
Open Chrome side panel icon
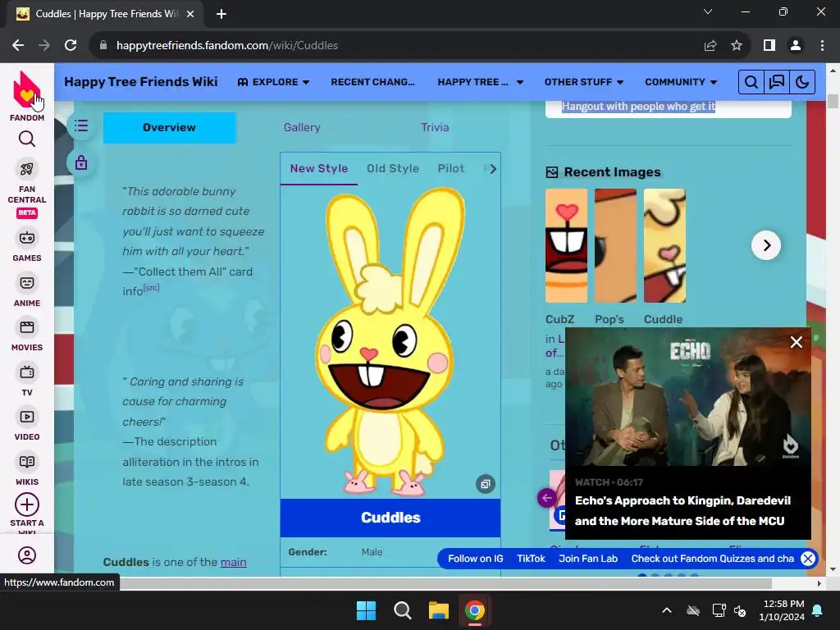pyautogui.click(x=769, y=46)
